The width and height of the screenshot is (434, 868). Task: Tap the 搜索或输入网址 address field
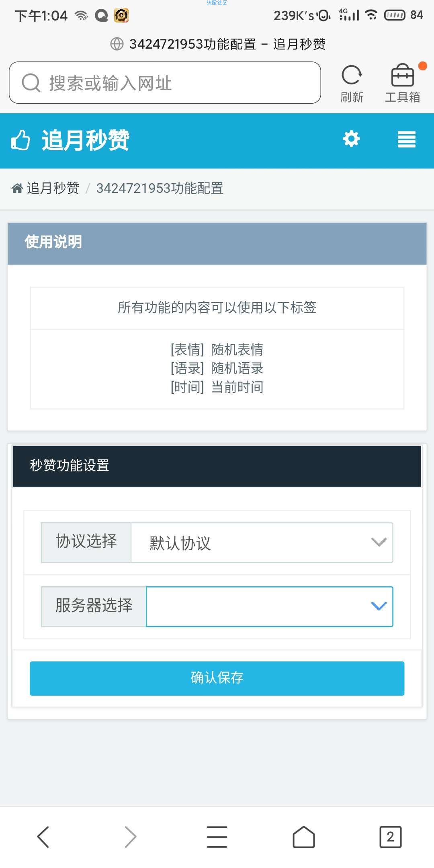click(165, 83)
